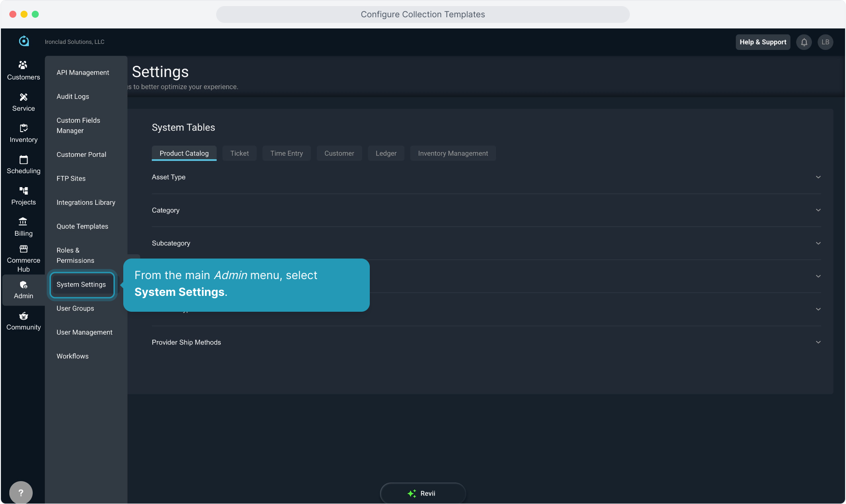The image size is (846, 504).
Task: Open the Billing sidebar icon
Action: (x=23, y=222)
